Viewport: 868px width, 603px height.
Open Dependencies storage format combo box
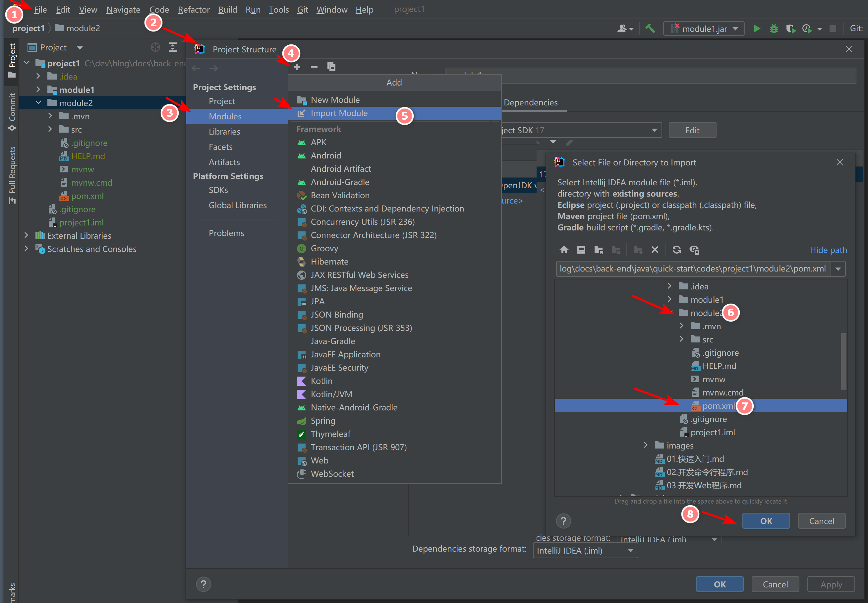(585, 551)
